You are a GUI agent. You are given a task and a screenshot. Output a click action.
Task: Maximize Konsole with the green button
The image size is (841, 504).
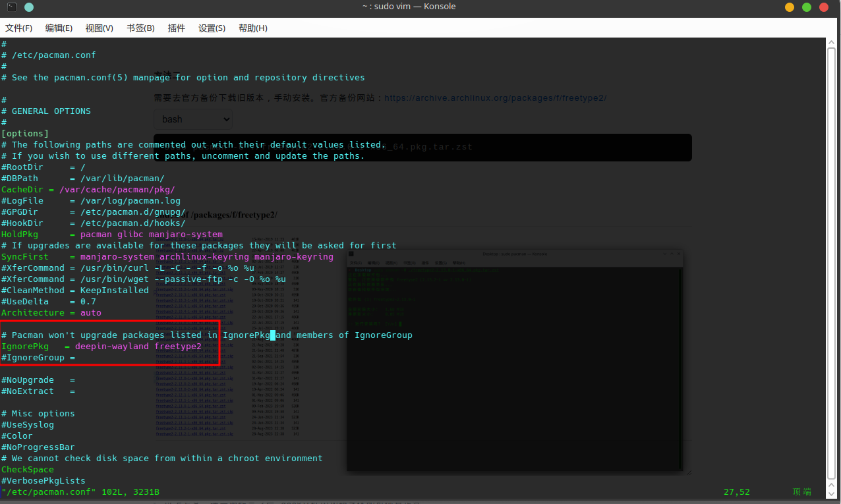click(x=807, y=7)
